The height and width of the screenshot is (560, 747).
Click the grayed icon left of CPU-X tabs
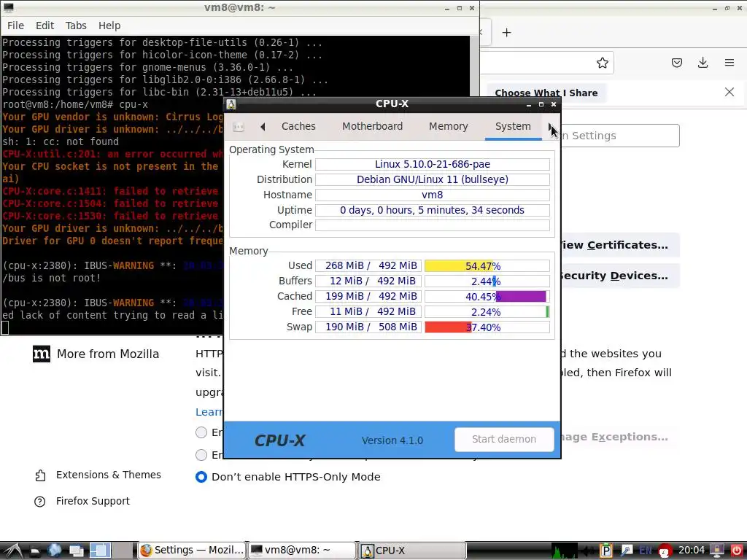[x=239, y=127]
